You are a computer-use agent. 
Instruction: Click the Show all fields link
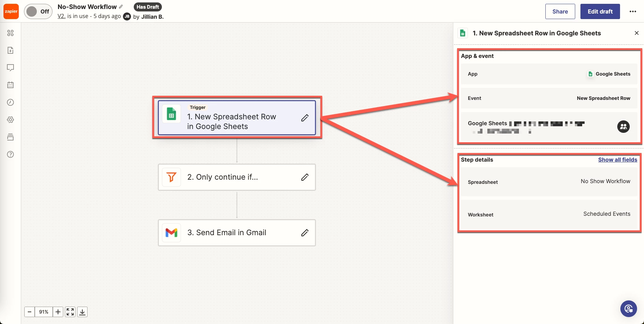pyautogui.click(x=618, y=160)
